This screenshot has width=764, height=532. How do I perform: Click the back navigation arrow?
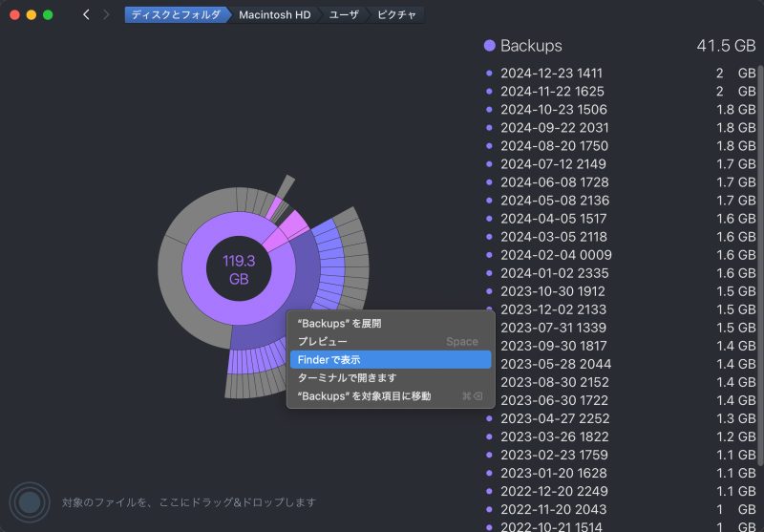(x=86, y=15)
